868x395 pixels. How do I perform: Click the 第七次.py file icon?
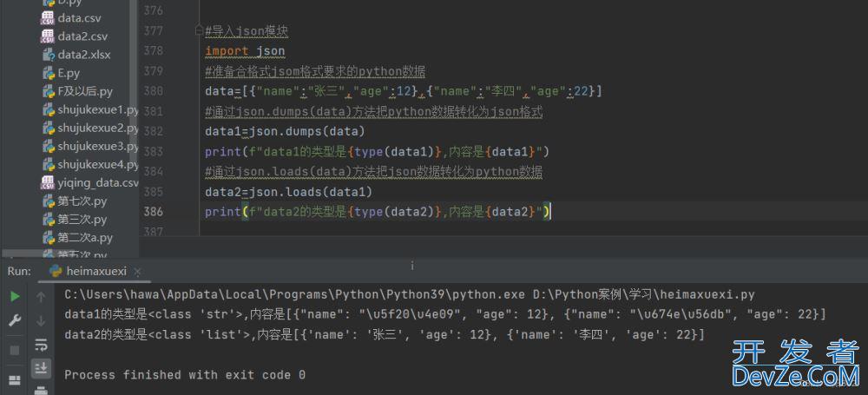[48, 201]
